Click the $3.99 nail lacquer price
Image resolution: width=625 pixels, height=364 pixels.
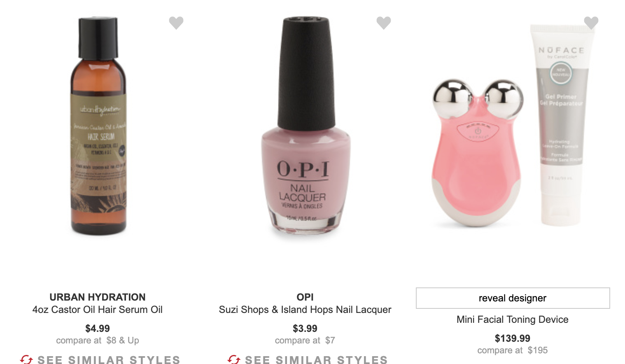click(305, 329)
